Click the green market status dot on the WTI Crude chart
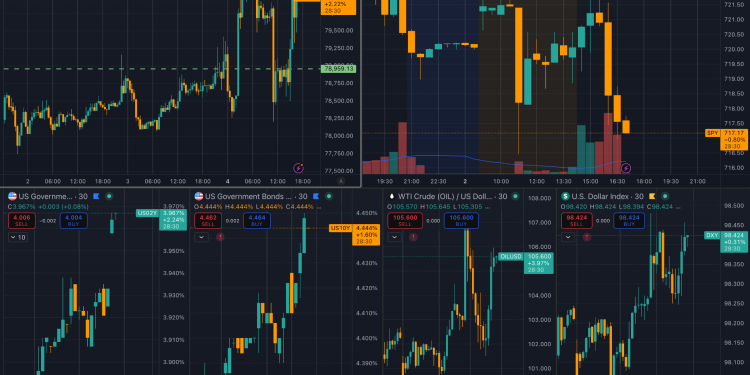This screenshot has width=750, height=375. coord(515,196)
